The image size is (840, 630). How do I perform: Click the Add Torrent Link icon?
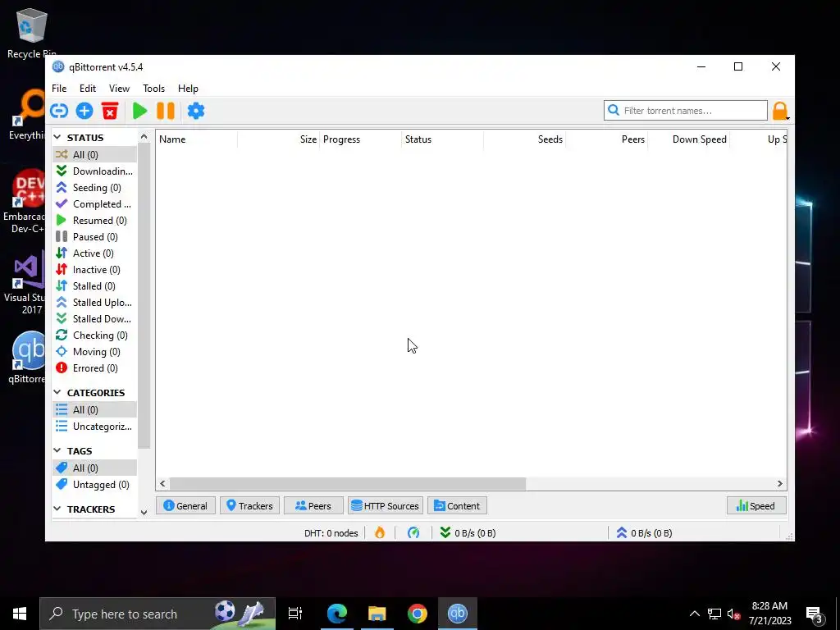click(x=59, y=111)
